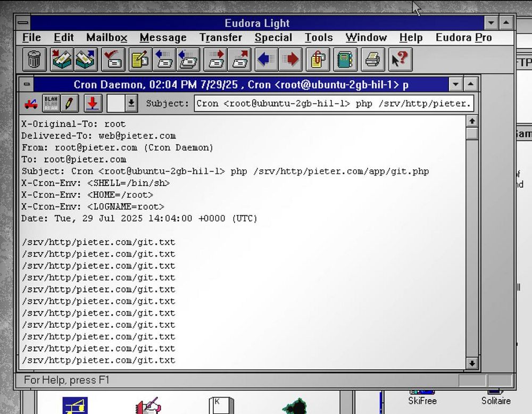Viewport: 532px width, 414px height.
Task: Click the 'X-Original-To: root' header line
Action: pos(73,124)
